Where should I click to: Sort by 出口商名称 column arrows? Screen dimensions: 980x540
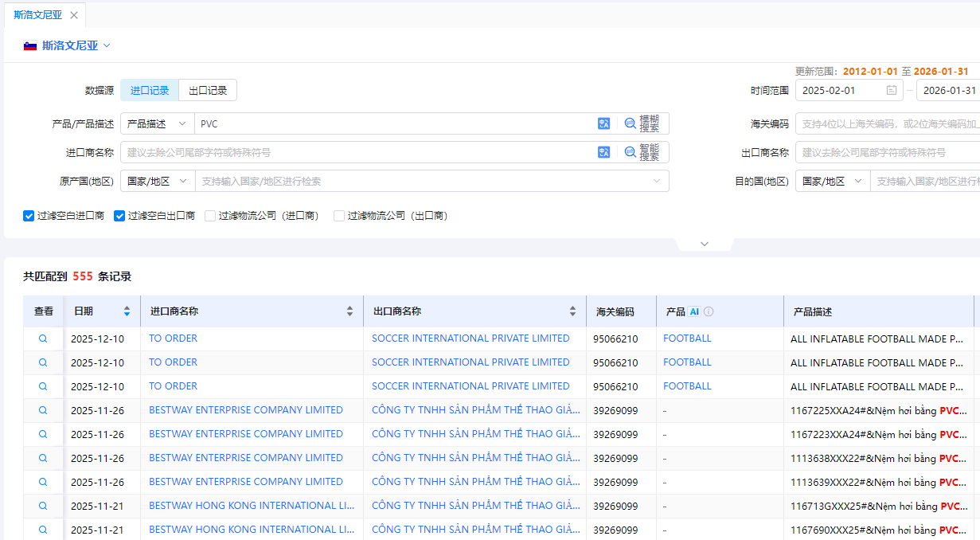[x=572, y=311]
